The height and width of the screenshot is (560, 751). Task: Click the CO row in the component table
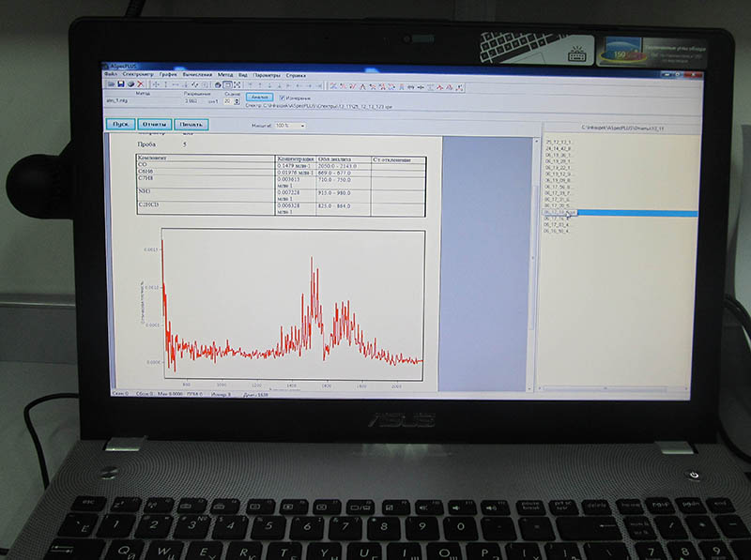[281, 166]
